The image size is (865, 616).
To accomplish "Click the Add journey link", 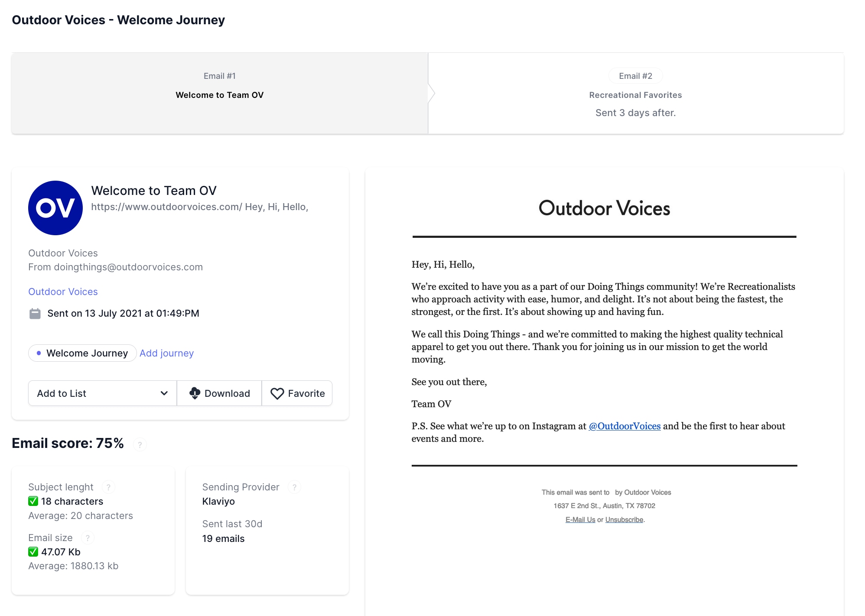I will (166, 353).
